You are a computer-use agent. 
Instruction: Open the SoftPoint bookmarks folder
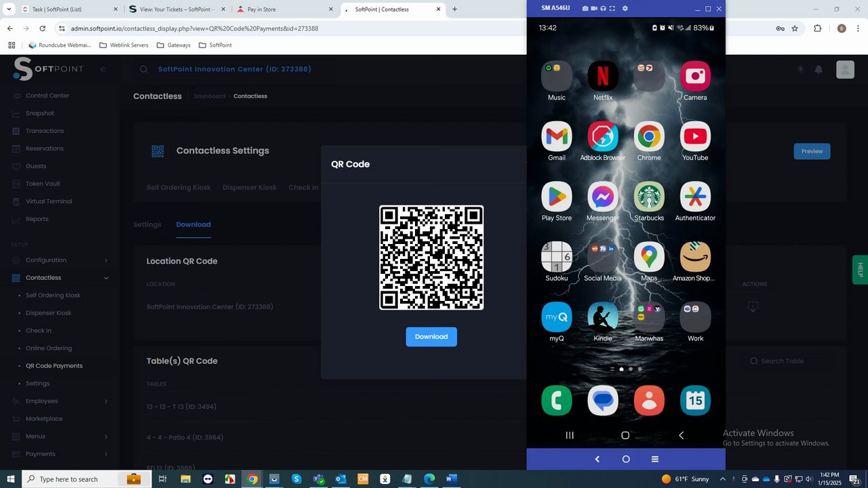click(x=215, y=45)
